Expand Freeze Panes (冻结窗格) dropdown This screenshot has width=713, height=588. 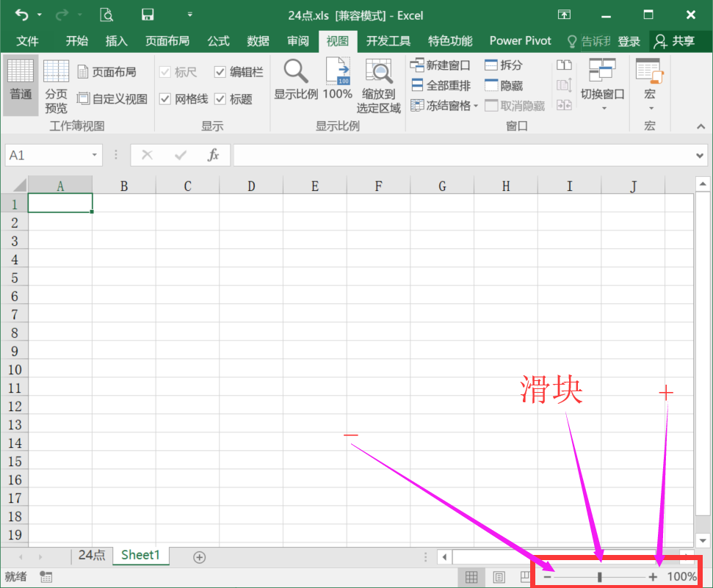pyautogui.click(x=476, y=106)
